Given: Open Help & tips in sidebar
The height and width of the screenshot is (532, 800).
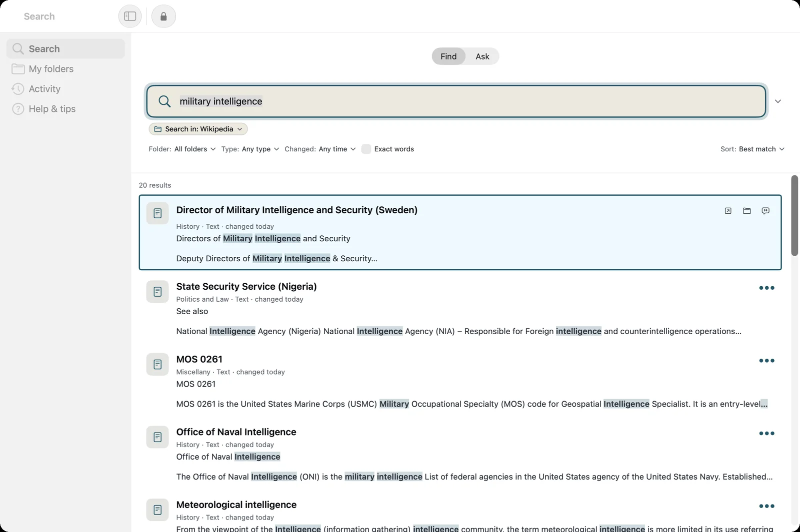Looking at the screenshot, I should coord(65,109).
